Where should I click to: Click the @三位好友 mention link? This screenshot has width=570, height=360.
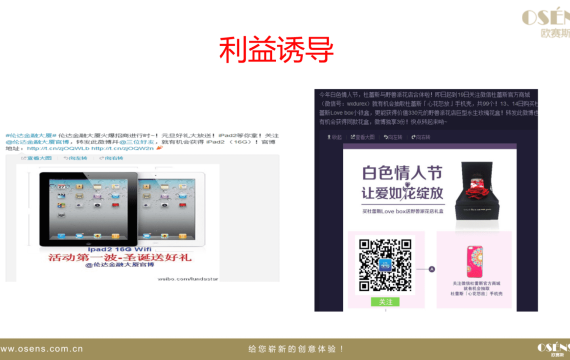(x=137, y=142)
